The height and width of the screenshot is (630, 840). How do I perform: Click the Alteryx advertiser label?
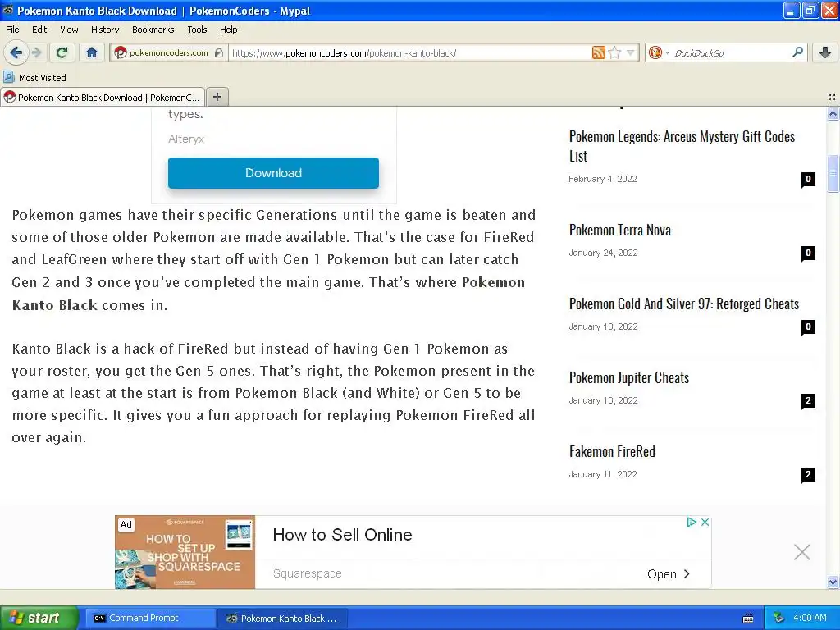click(x=186, y=139)
